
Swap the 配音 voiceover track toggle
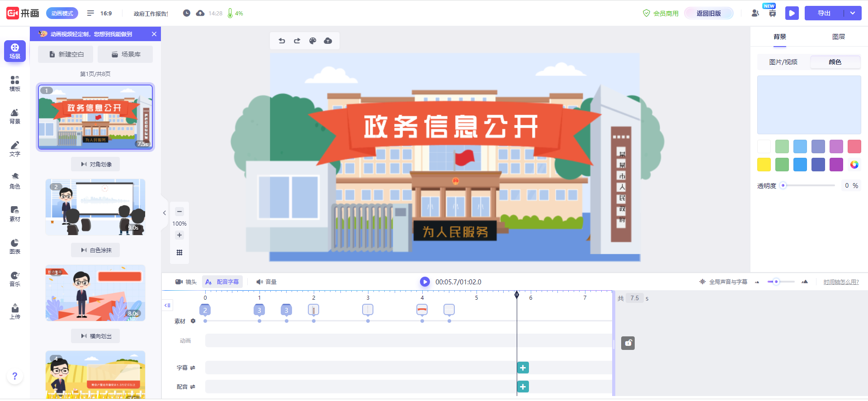193,387
